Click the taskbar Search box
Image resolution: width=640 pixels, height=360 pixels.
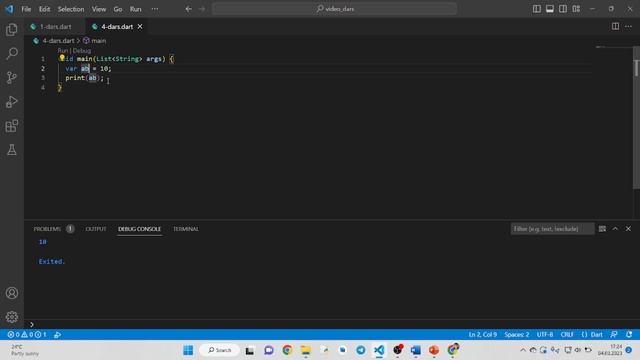click(x=220, y=350)
